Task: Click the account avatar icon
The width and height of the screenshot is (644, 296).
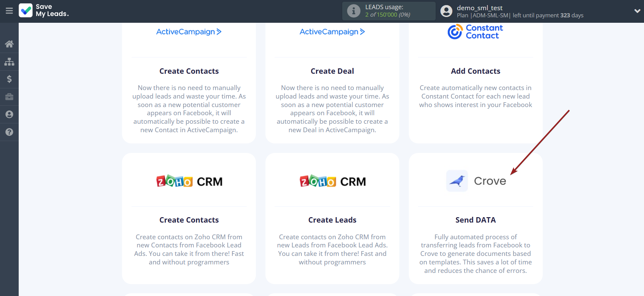Action: 446,11
